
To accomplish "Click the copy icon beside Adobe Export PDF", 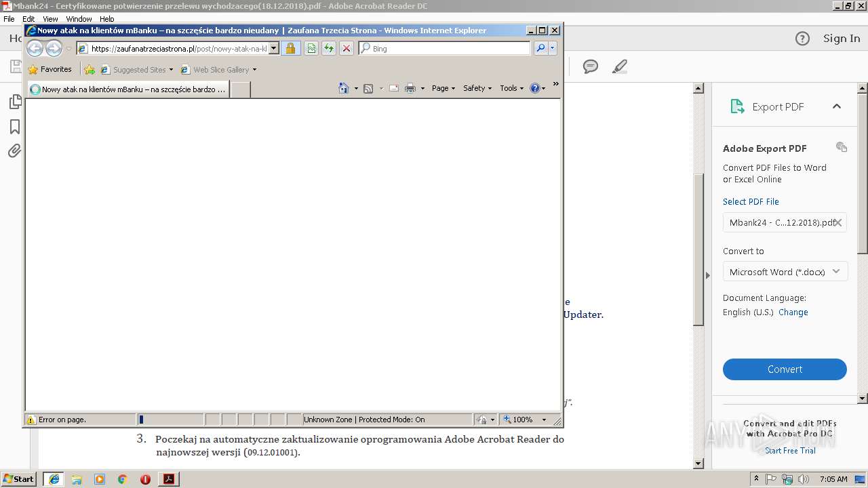I will pyautogui.click(x=842, y=147).
